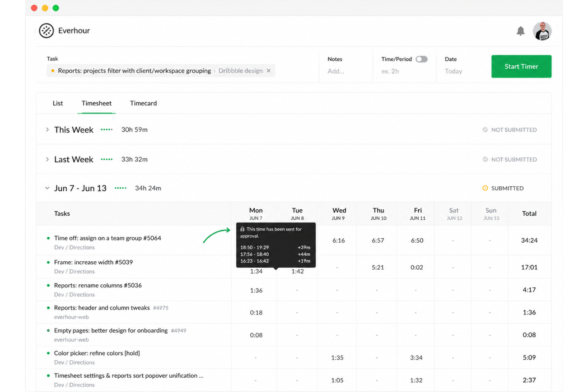Click the 0:02 Friday cell
The image size is (588, 392).
pos(417,268)
